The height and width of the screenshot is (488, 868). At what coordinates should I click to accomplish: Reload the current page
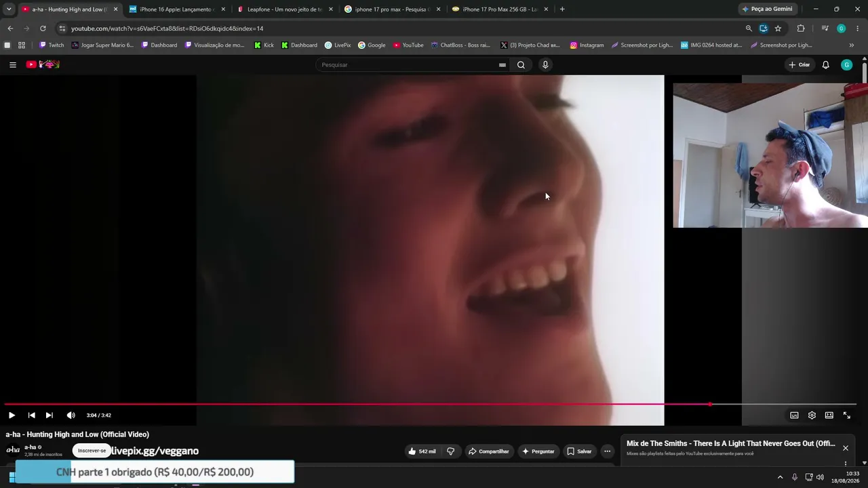(x=43, y=28)
